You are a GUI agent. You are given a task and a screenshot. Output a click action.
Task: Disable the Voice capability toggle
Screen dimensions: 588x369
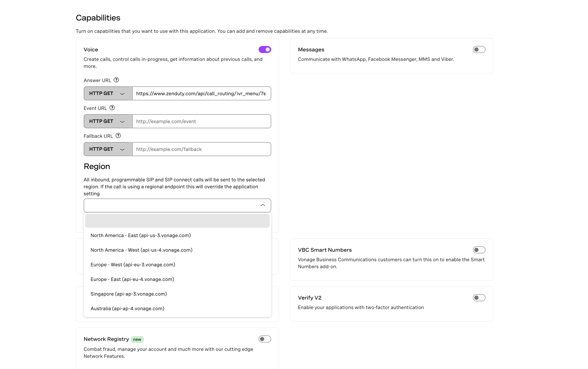pos(265,49)
